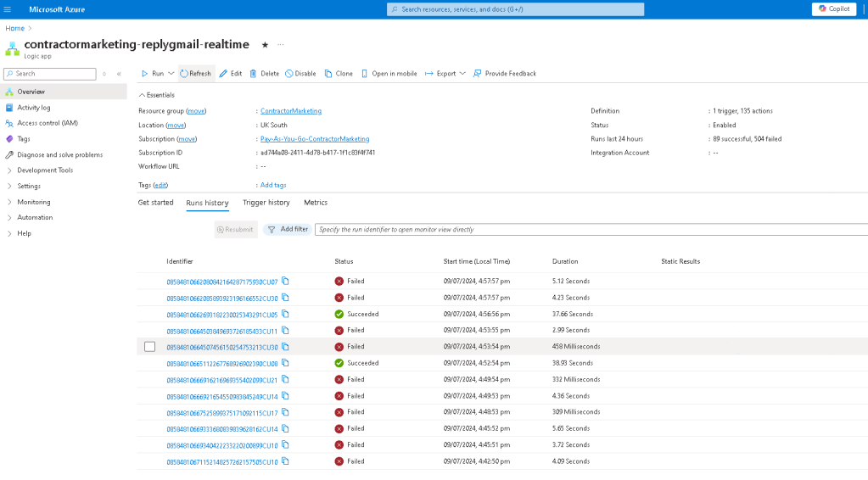Click Delete in the toolbar
This screenshot has height=480, width=868.
pyautogui.click(x=265, y=74)
